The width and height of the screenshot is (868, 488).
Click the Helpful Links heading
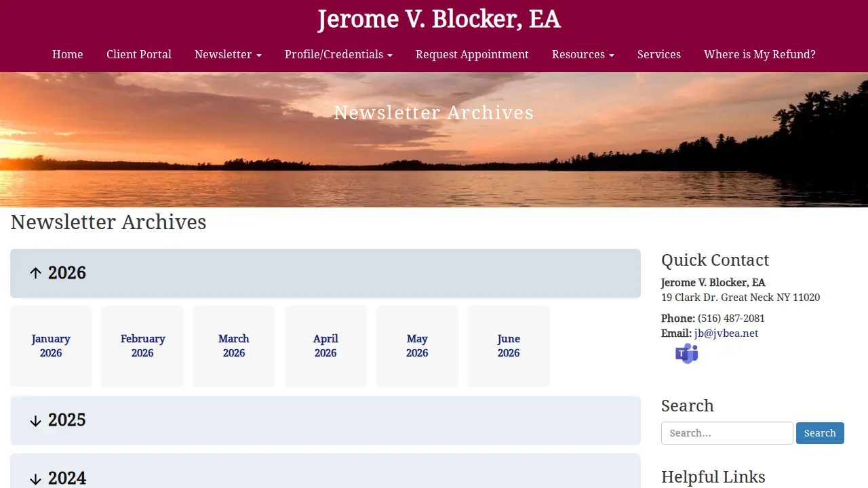click(713, 477)
